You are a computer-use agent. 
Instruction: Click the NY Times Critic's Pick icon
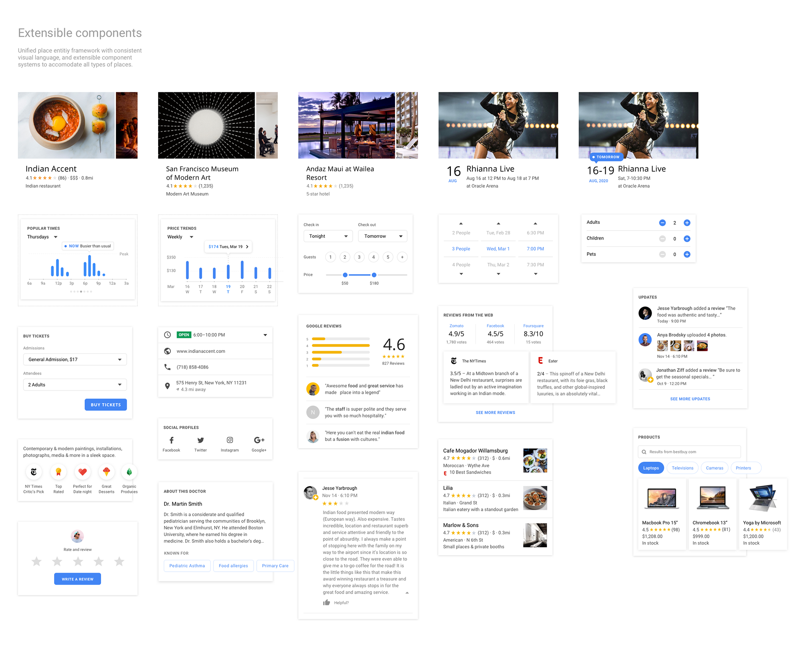click(34, 471)
